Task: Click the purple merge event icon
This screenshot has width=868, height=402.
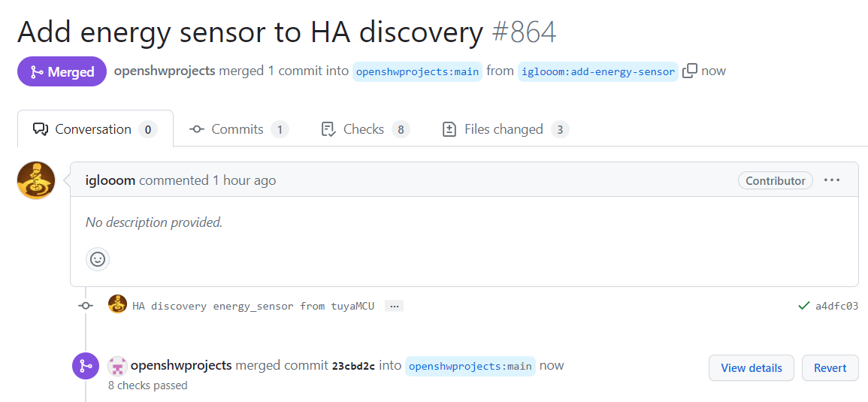Action: tap(86, 366)
